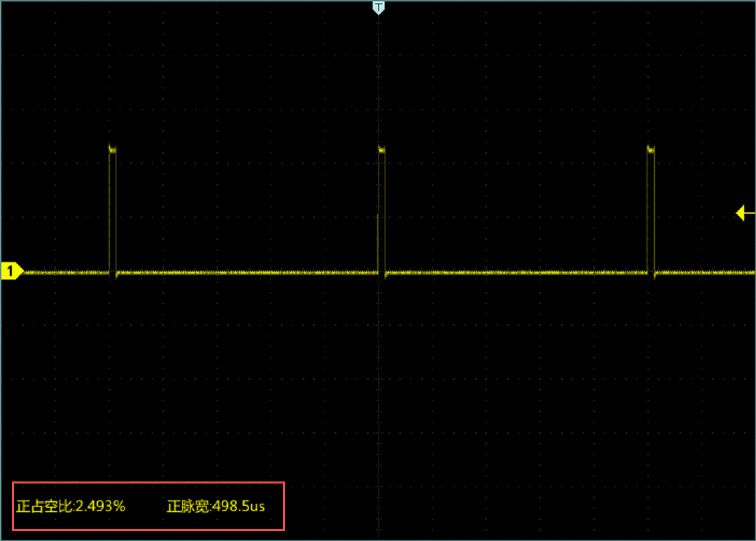Click the yellow trigger level arrow
This screenshot has height=541, width=756.
745,212
